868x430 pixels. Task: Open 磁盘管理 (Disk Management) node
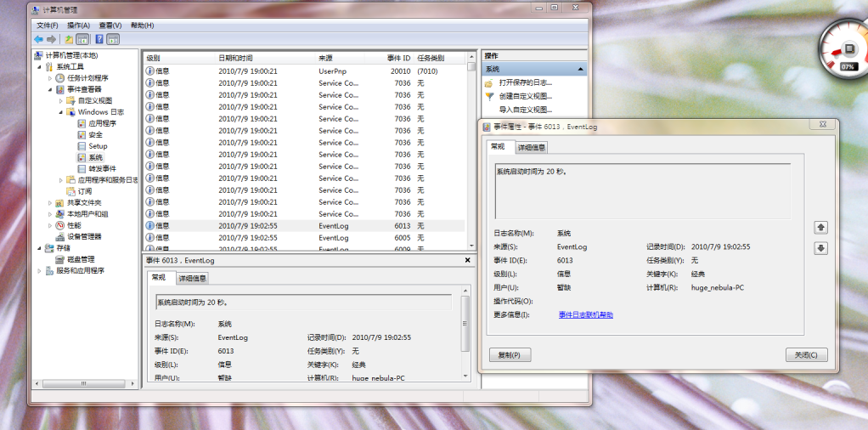click(81, 259)
